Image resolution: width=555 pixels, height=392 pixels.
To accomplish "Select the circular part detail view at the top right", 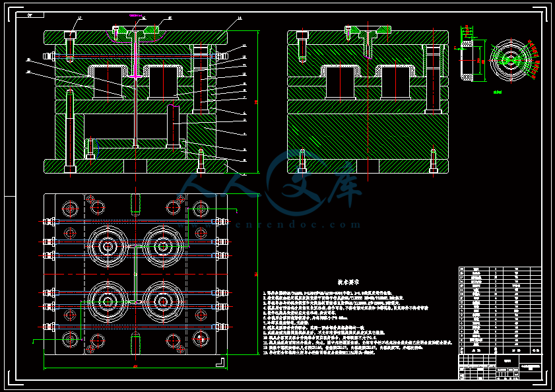I will point(510,60).
